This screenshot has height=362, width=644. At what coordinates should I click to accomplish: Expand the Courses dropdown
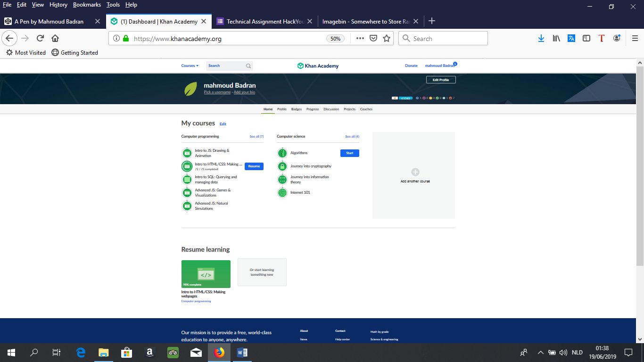(190, 66)
